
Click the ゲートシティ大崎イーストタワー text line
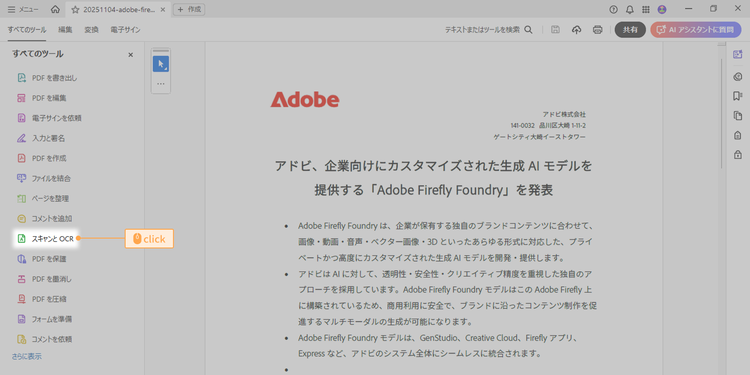[x=540, y=137]
